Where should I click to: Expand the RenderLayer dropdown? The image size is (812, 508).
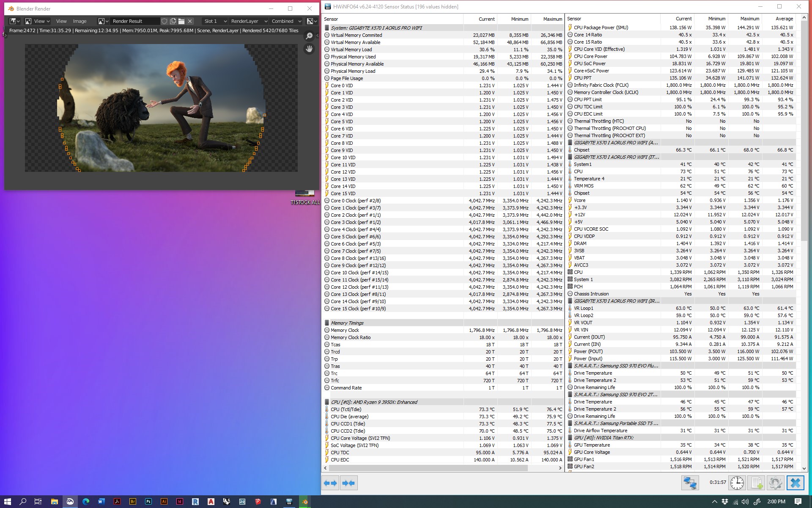(249, 21)
